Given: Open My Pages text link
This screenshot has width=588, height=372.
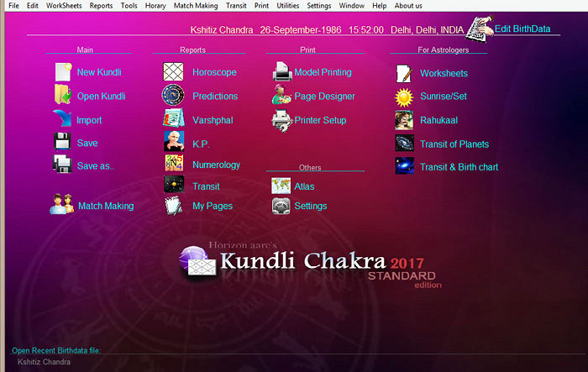Looking at the screenshot, I should click(213, 206).
